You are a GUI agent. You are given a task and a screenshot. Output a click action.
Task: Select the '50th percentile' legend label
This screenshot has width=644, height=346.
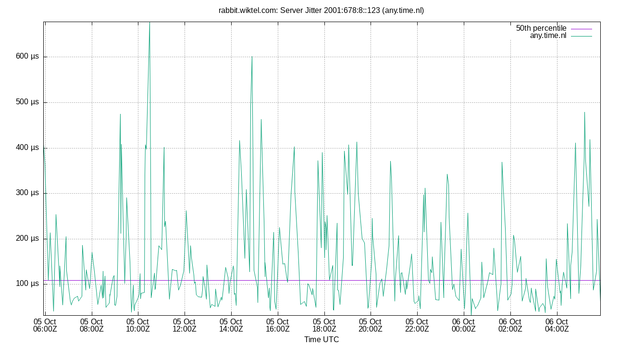[541, 28]
